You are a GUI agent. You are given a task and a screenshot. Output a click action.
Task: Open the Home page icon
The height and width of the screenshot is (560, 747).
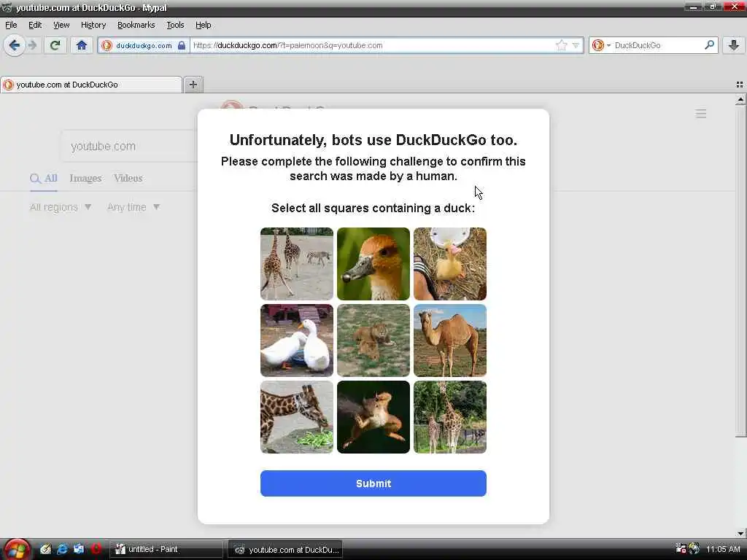(82, 45)
